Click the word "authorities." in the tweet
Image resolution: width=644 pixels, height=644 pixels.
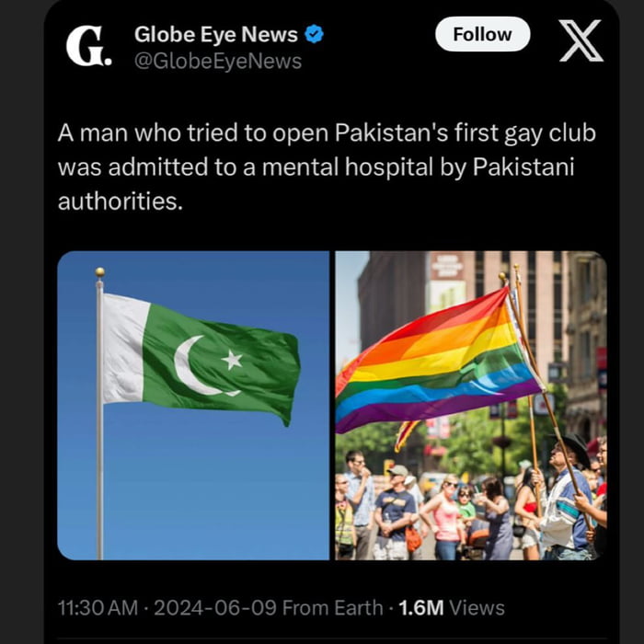[121, 201]
